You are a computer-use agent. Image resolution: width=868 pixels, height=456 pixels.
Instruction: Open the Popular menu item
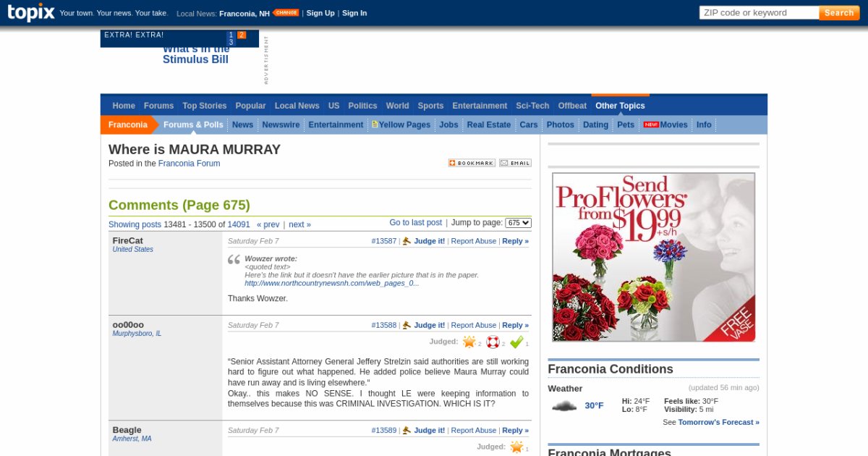coord(250,106)
